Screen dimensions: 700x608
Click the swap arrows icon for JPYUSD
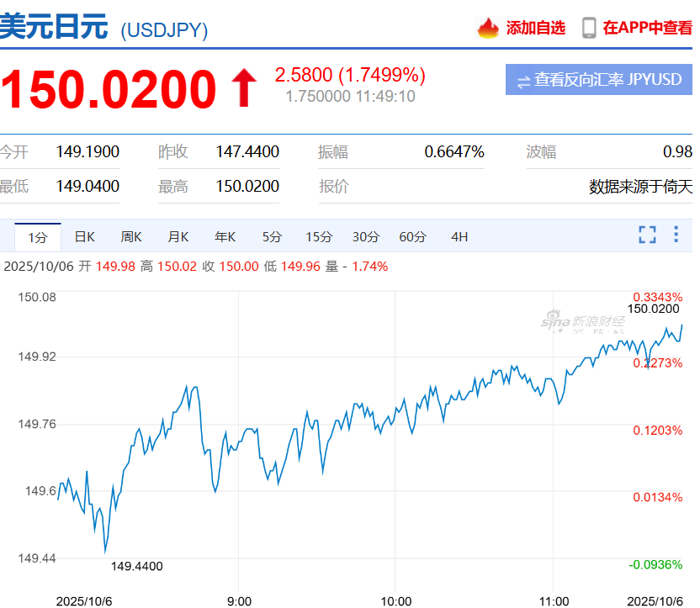pyautogui.click(x=523, y=81)
